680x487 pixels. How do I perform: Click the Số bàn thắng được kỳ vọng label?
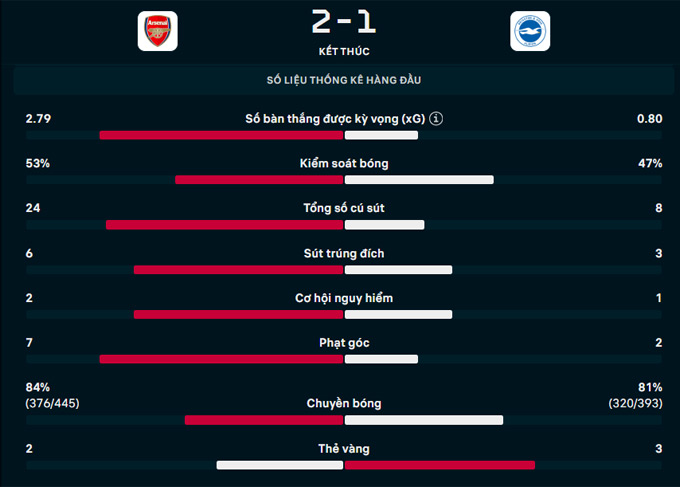pyautogui.click(x=336, y=119)
